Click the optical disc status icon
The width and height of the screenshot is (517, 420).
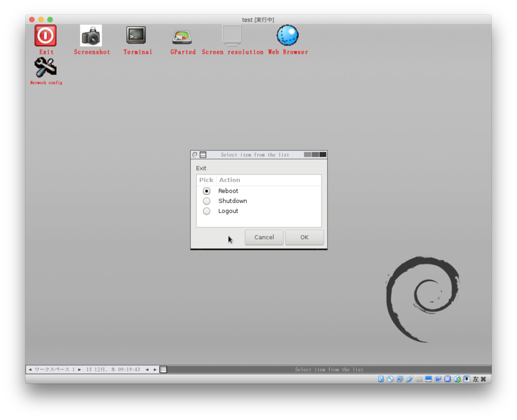(x=390, y=379)
